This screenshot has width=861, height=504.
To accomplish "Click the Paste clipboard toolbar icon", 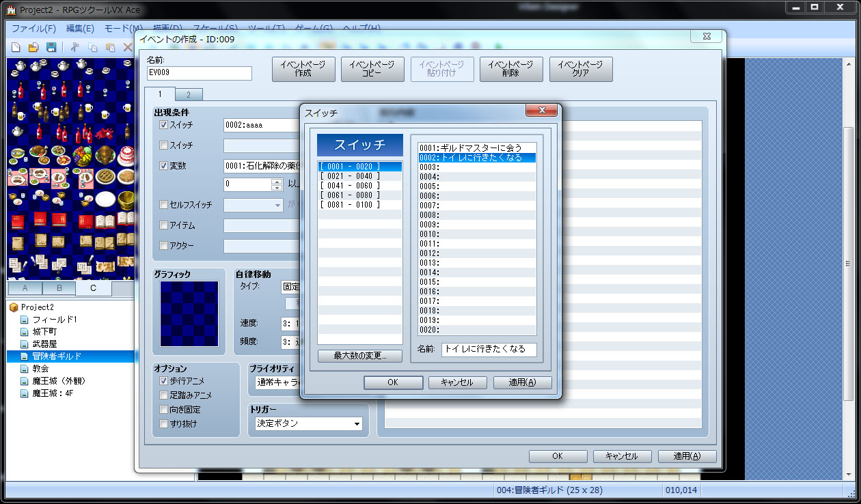I will pyautogui.click(x=110, y=47).
